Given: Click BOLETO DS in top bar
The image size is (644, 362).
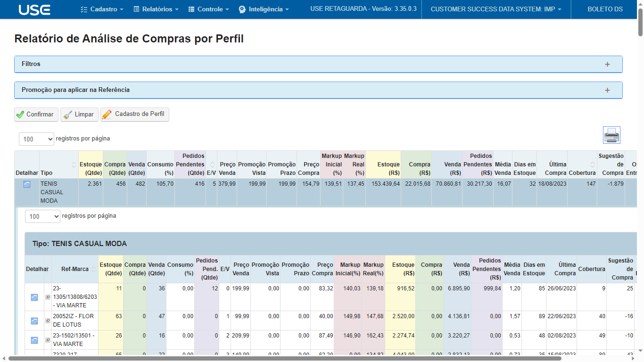Looking at the screenshot, I should (605, 9).
